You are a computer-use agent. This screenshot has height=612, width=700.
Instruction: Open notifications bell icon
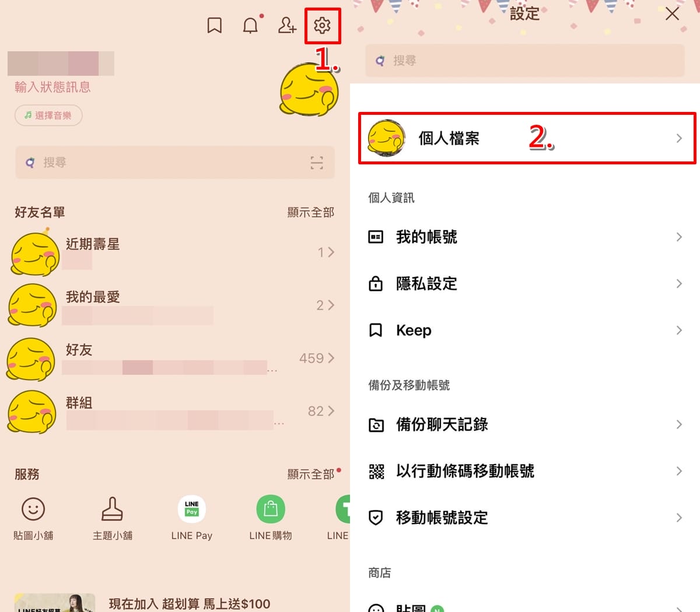(251, 25)
